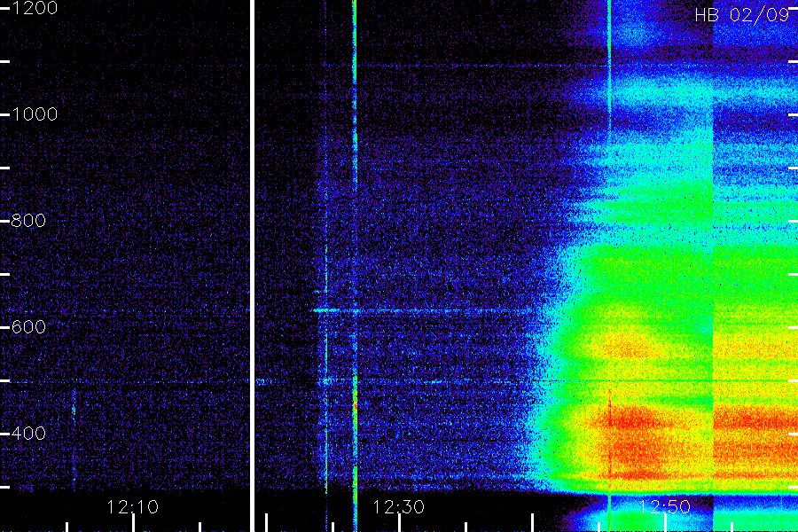The width and height of the screenshot is (798, 532).
Task: Click the HB 02/09 station date label
Action: pyautogui.click(x=742, y=15)
